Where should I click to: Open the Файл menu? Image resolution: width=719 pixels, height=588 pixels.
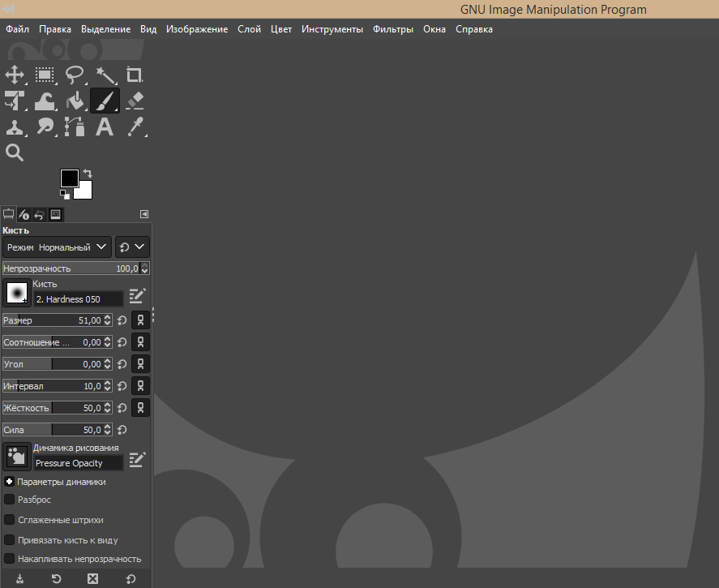[x=17, y=29]
